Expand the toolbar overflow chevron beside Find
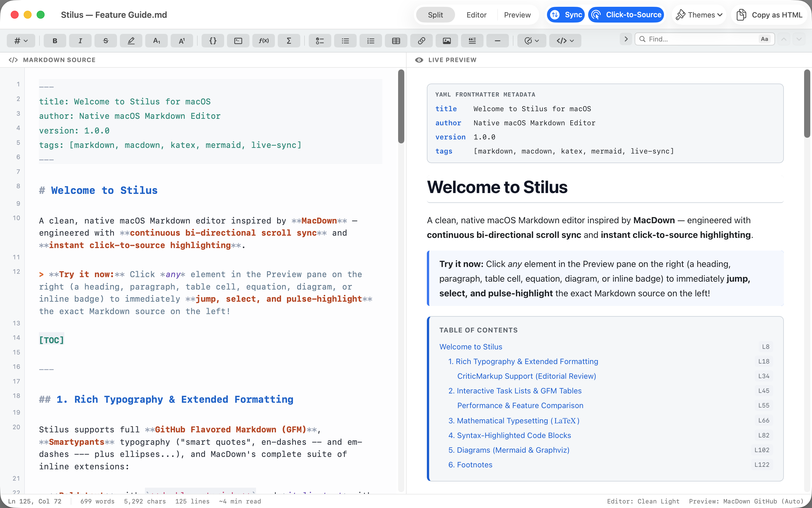The width and height of the screenshot is (812, 508). pyautogui.click(x=626, y=39)
